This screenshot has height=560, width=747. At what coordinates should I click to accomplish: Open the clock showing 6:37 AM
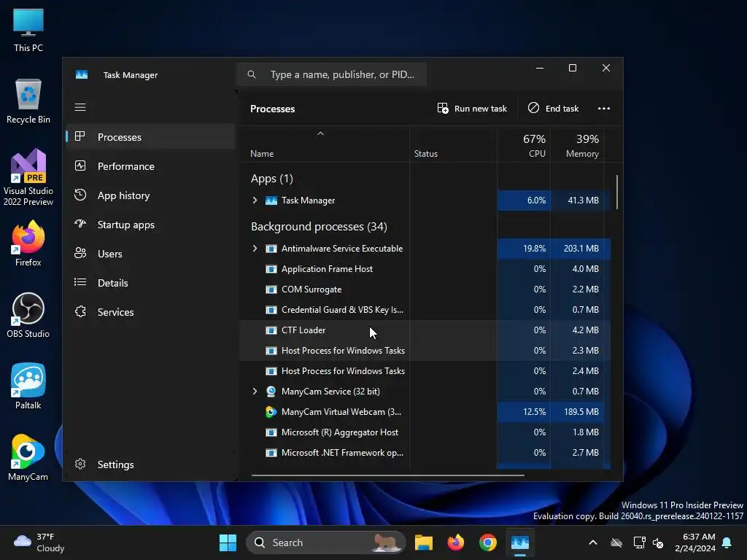point(695,542)
